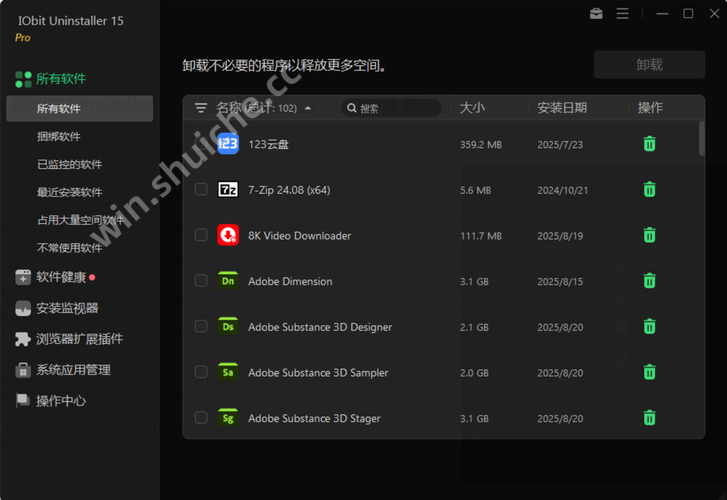Viewport: 727px width, 500px height.
Task: Click trash icon for Adobe Dimension
Action: (x=649, y=281)
